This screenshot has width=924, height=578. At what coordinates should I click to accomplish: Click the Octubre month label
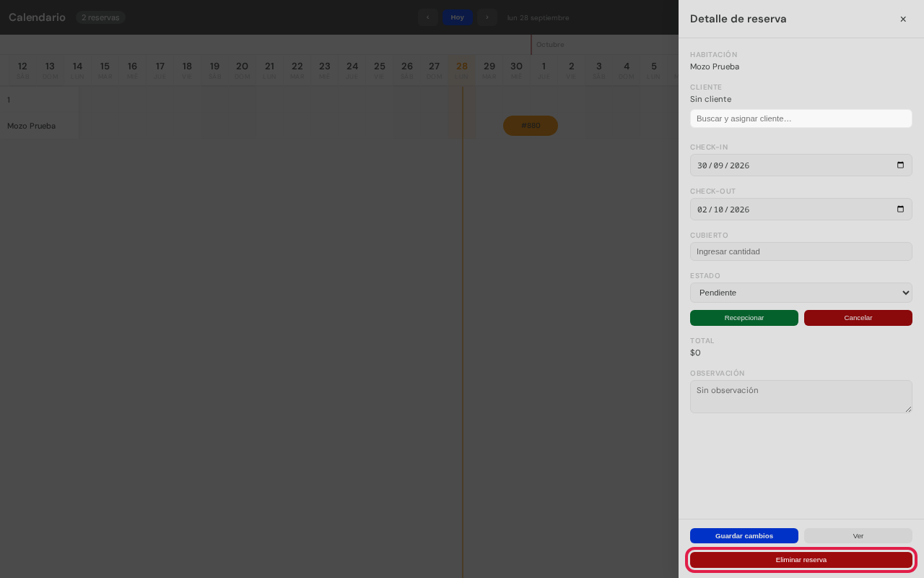coord(550,45)
